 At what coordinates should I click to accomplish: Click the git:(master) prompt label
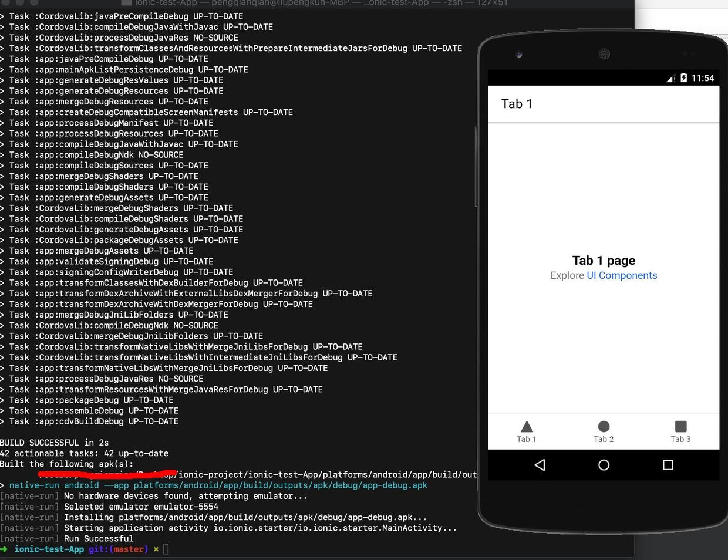pos(119,549)
